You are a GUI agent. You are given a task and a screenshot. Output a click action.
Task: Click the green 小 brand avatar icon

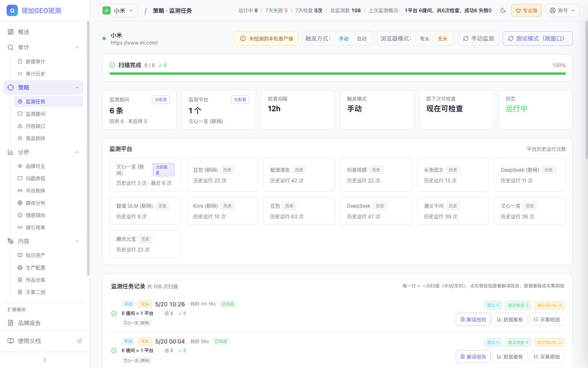(107, 11)
